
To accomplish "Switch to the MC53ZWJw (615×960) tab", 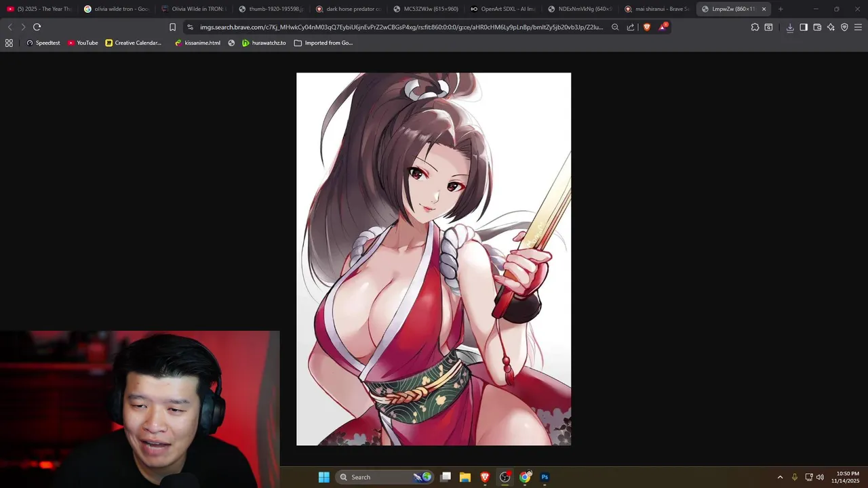I will (x=426, y=9).
